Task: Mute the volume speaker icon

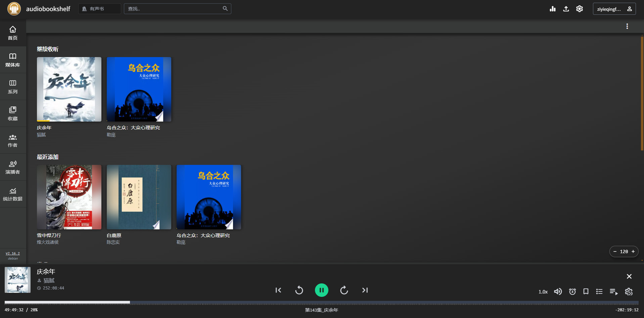Action: click(558, 291)
